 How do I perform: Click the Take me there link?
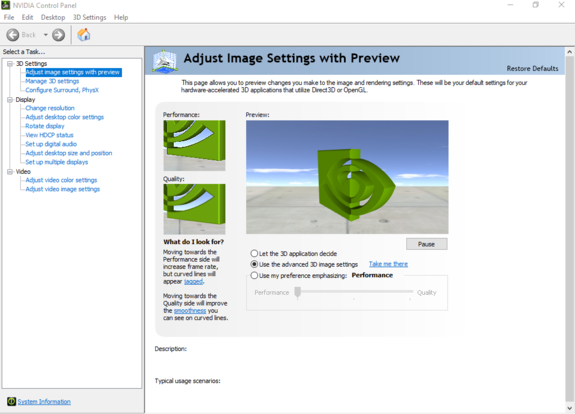pyautogui.click(x=388, y=264)
